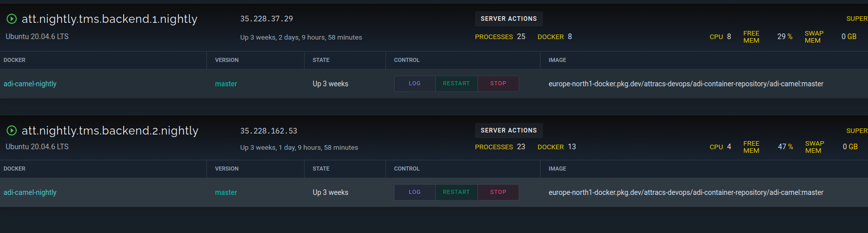Click the 35.228.37.29 IP address
Screen dimensions: 868x233
(266, 19)
